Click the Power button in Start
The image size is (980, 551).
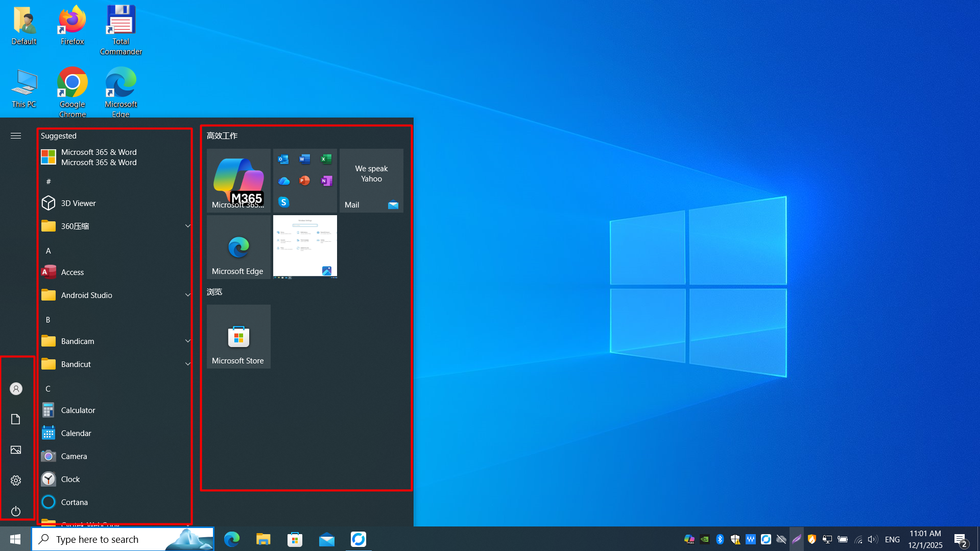[x=16, y=511]
